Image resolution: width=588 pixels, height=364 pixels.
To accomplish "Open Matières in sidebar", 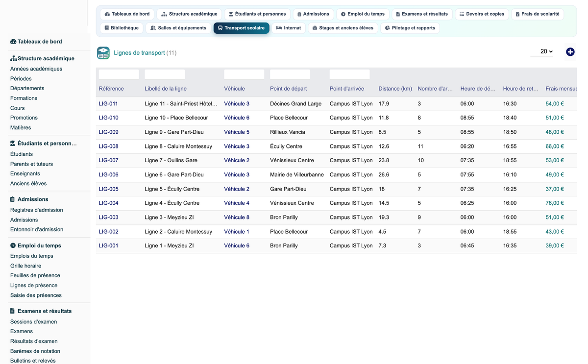I will coord(21,128).
